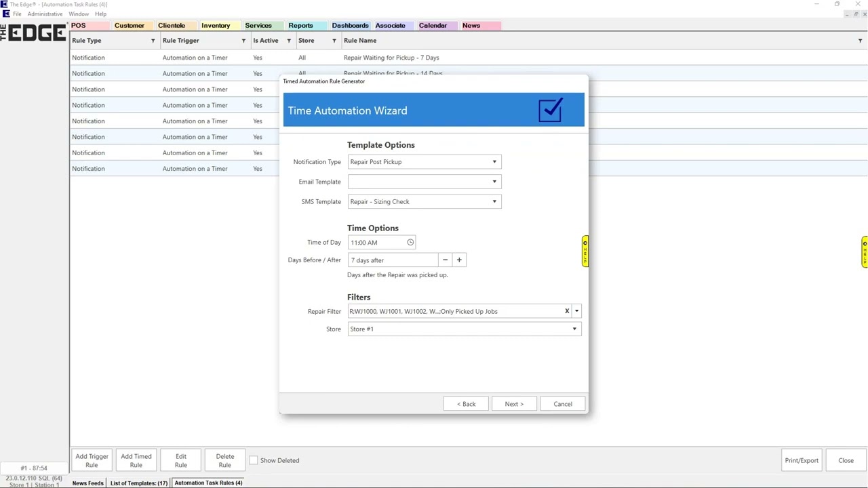
Task: Switch to the News Feeds bottom tab
Action: point(88,483)
